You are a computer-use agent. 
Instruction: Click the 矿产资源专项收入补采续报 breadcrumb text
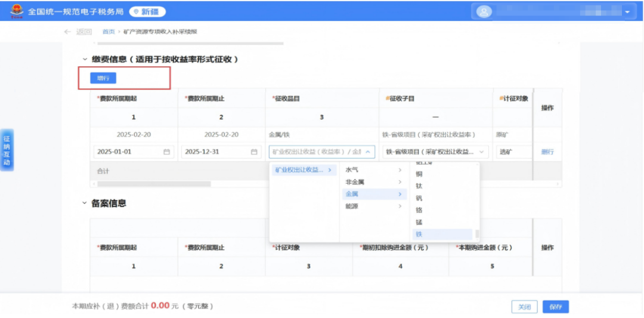point(160,32)
